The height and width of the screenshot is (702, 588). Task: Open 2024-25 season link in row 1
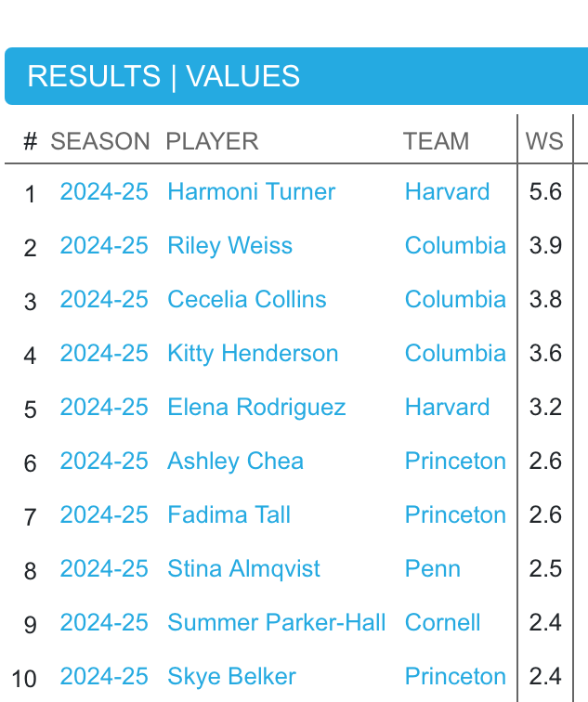click(x=104, y=191)
